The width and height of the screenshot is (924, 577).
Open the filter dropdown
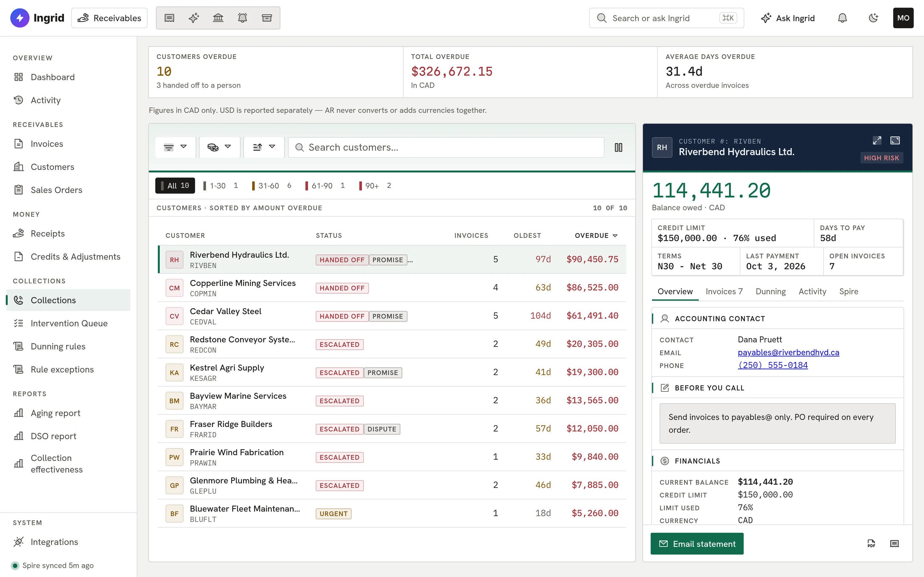pos(175,147)
